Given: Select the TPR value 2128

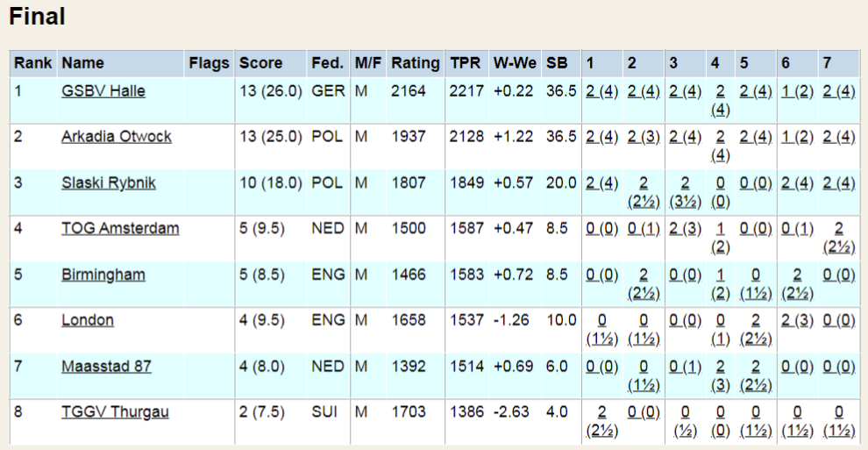Looking at the screenshot, I should pos(466,137).
